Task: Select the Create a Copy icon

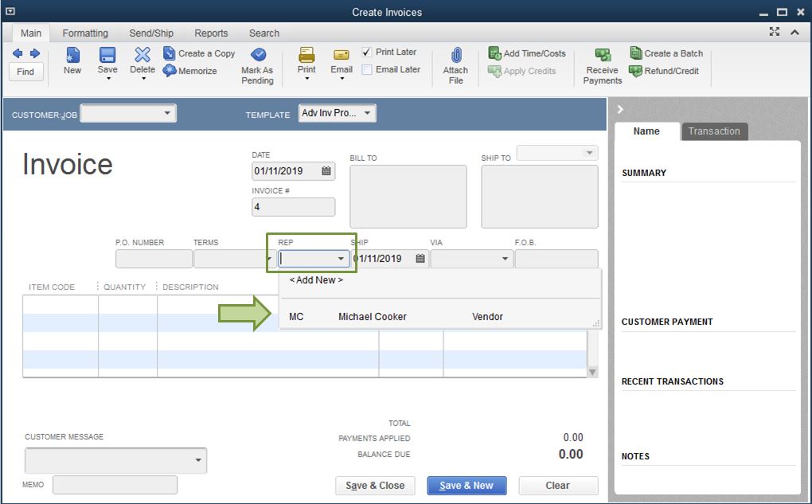Action: coord(200,53)
